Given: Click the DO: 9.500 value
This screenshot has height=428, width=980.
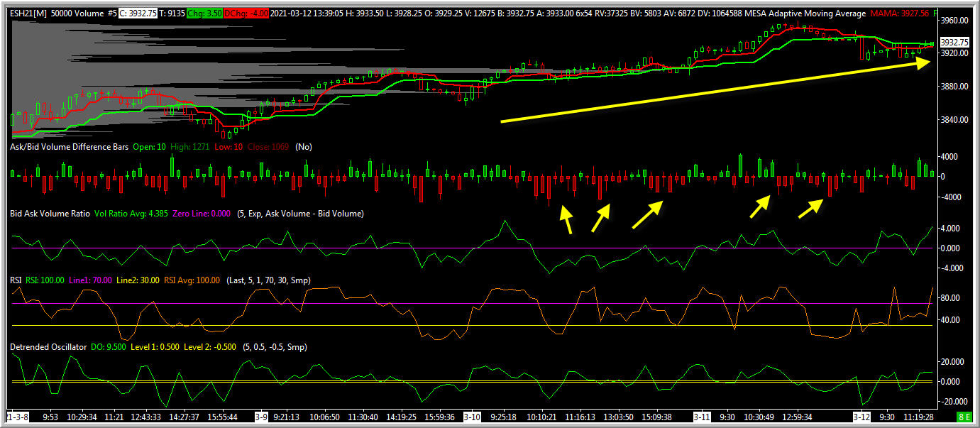Looking at the screenshot, I should pos(109,347).
